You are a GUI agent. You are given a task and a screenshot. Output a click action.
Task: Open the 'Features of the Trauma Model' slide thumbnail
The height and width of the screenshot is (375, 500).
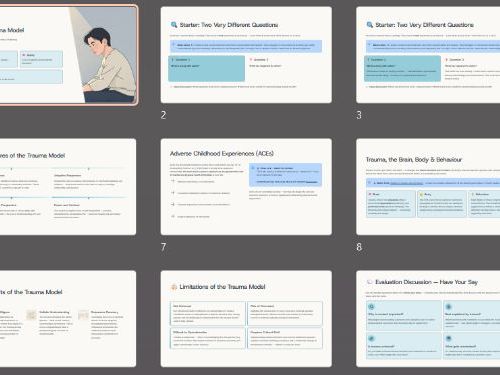68,187
